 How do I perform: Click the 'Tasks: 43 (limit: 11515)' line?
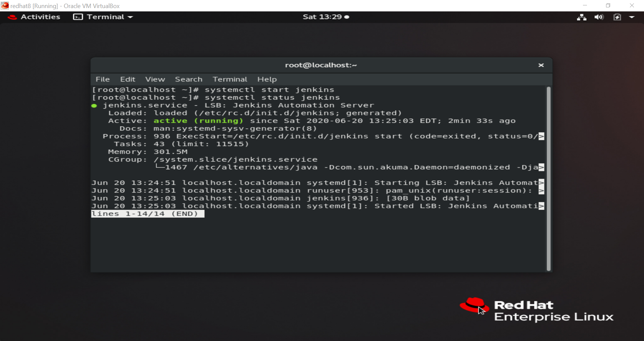coord(181,144)
